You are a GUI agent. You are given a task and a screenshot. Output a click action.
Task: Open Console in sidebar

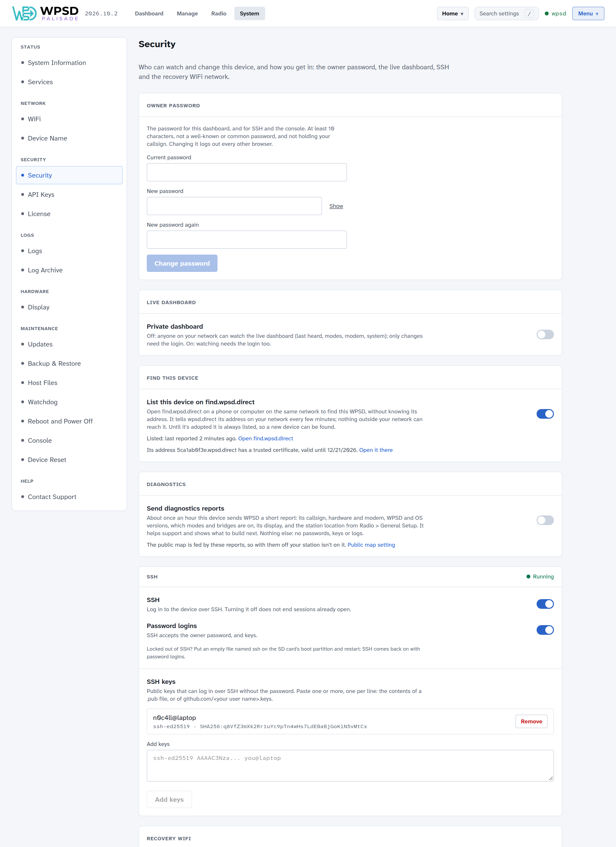coord(70,440)
